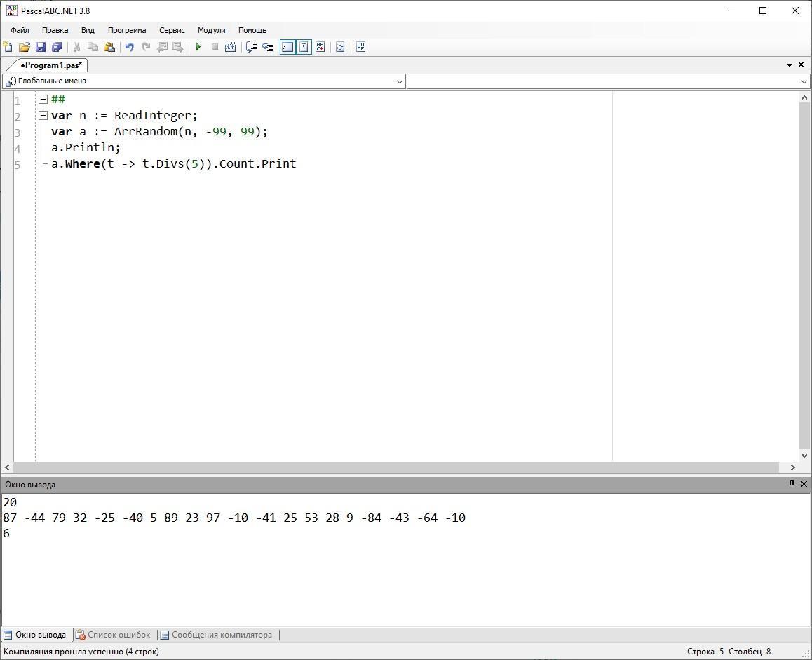Collapse the code block at line 2

pyautogui.click(x=43, y=115)
